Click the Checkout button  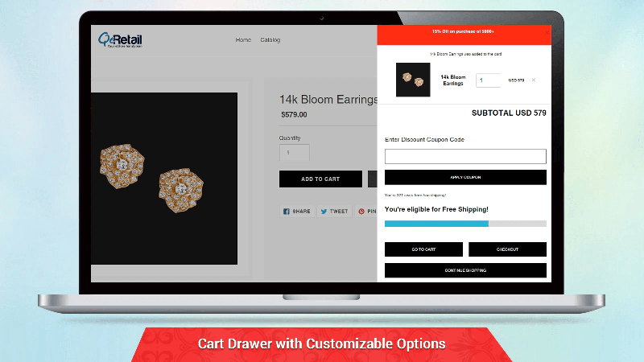(x=507, y=249)
